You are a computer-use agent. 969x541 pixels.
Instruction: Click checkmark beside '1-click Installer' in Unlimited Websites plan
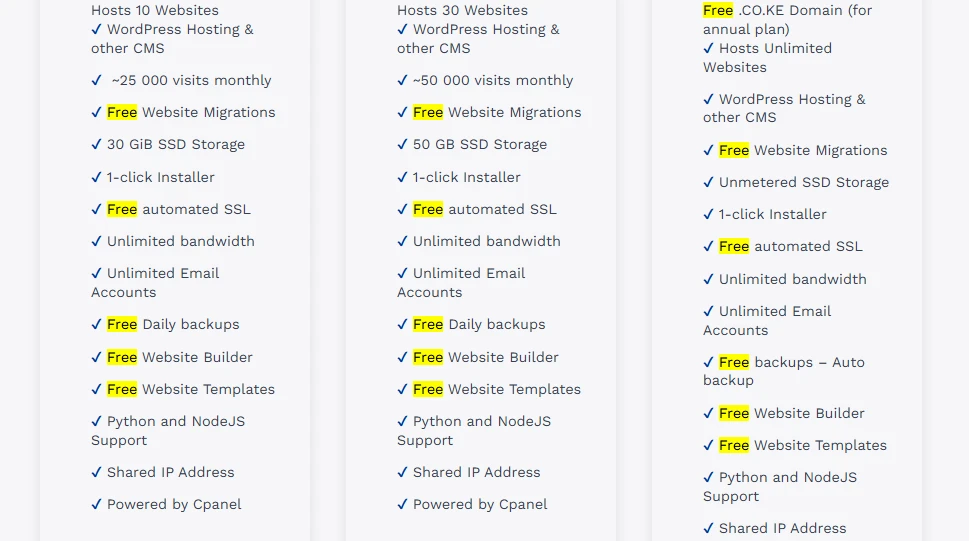coord(708,215)
